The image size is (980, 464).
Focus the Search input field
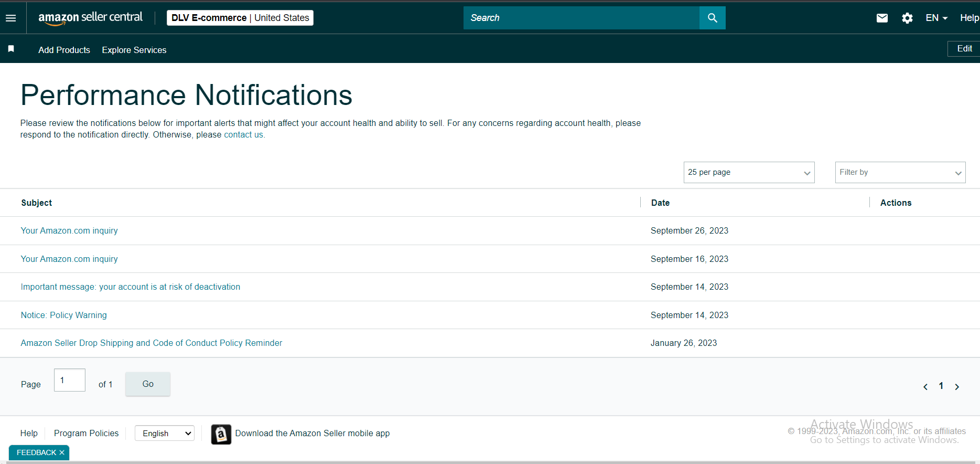pos(581,18)
